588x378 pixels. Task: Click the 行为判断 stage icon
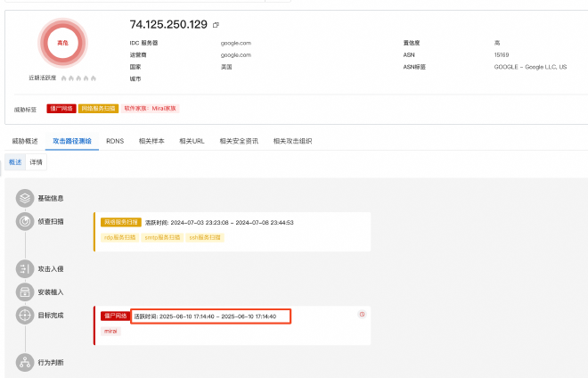[25, 362]
